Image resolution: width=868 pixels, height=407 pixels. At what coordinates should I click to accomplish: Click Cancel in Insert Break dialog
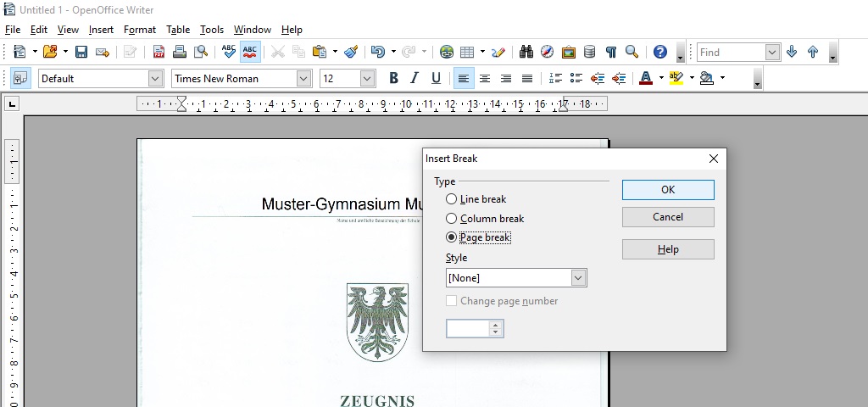point(668,217)
